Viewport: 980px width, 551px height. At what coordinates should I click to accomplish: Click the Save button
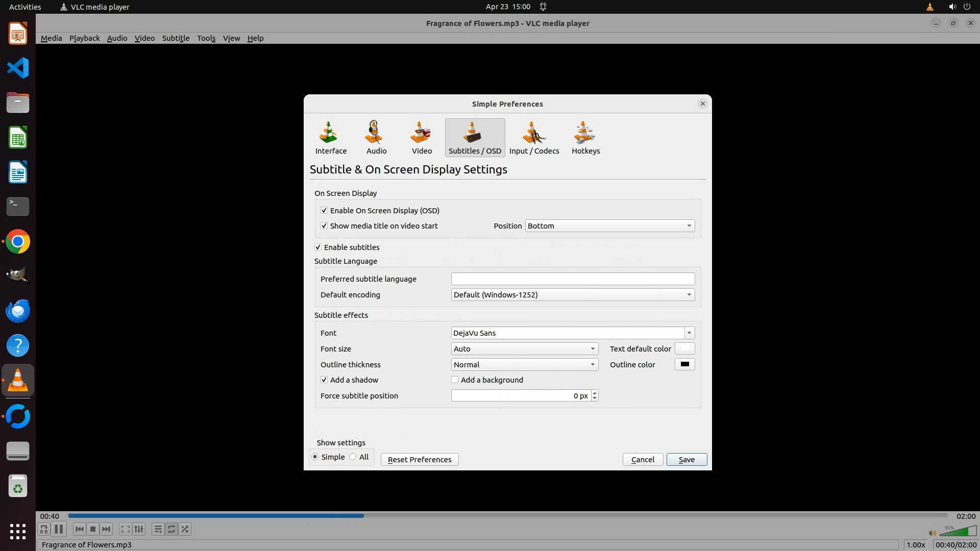tap(686, 459)
